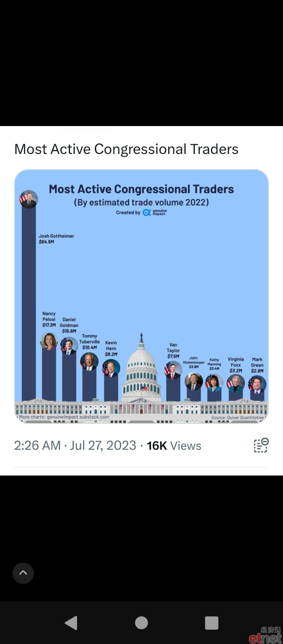Image resolution: width=283 pixels, height=644 pixels.
Task: Click the 16K Views count
Action: click(x=174, y=446)
